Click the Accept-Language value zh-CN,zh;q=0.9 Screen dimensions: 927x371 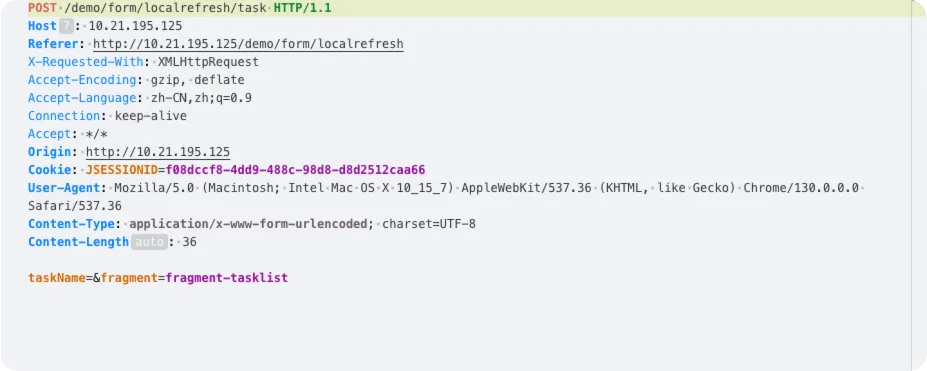click(202, 98)
